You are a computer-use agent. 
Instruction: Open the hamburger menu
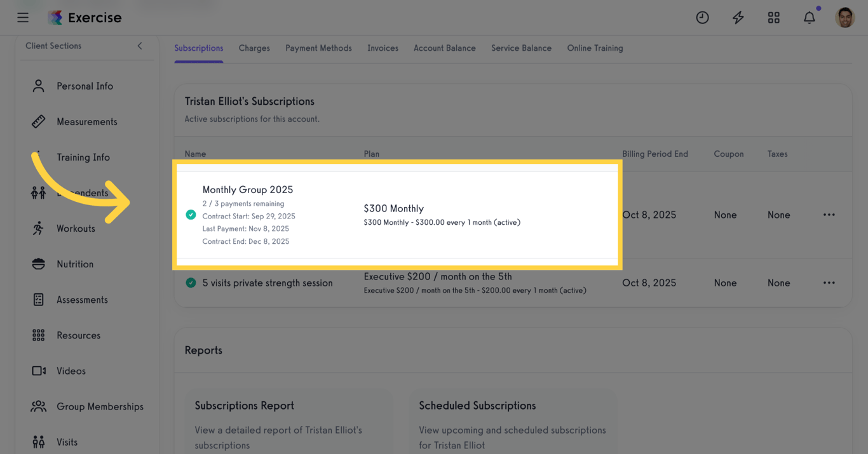[23, 18]
